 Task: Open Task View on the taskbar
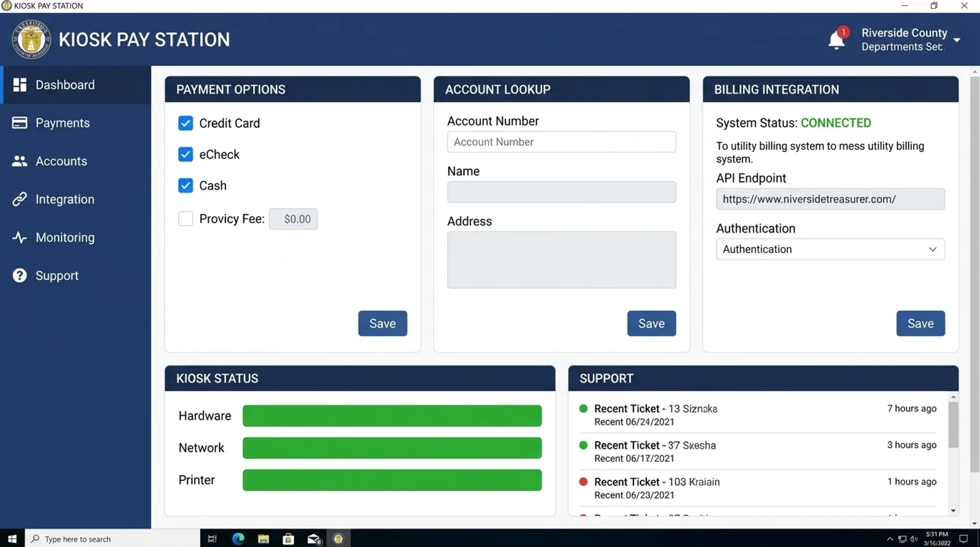tap(212, 539)
